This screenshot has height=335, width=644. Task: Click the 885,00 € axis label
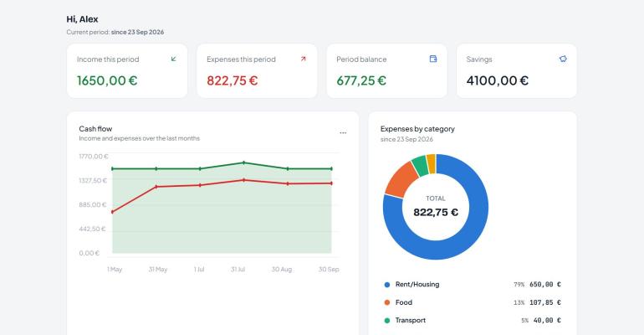(x=92, y=204)
